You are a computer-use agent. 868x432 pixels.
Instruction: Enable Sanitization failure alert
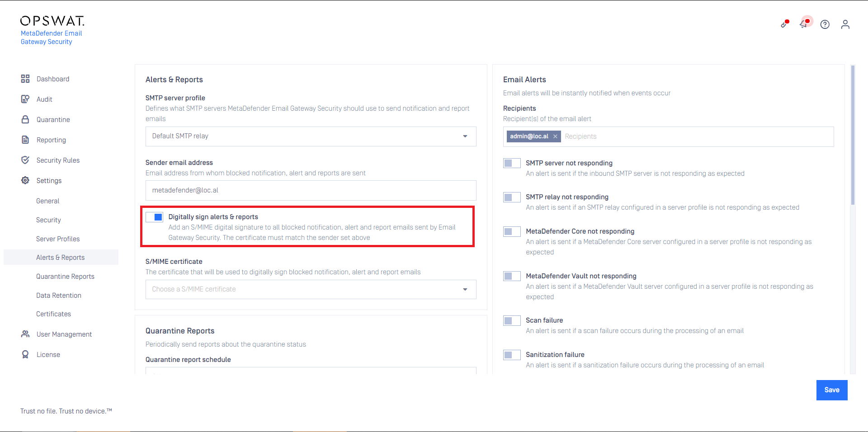512,355
